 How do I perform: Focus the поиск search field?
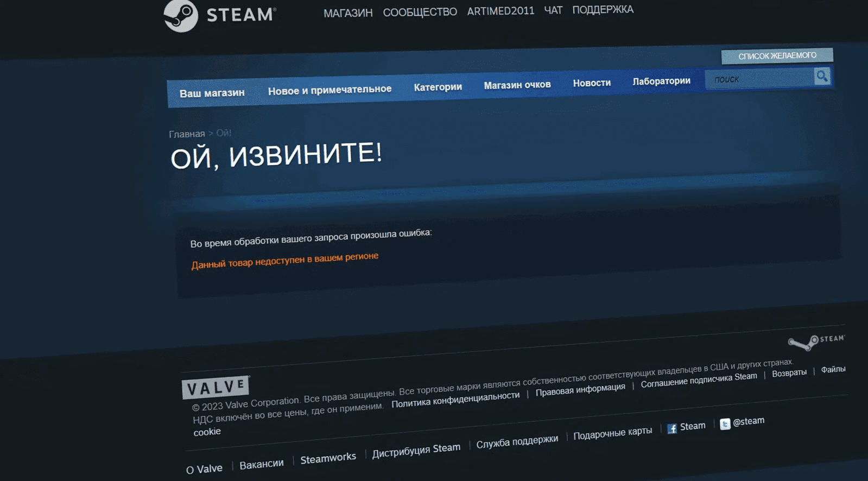759,79
